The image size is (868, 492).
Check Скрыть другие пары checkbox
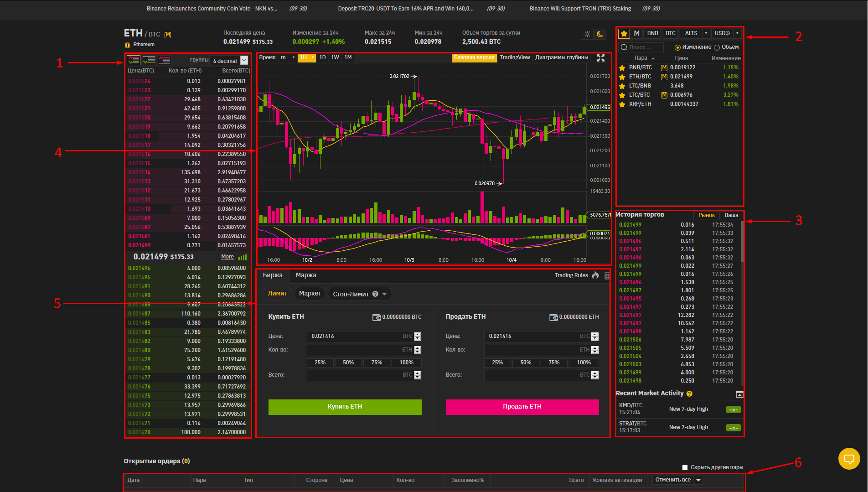pos(685,467)
